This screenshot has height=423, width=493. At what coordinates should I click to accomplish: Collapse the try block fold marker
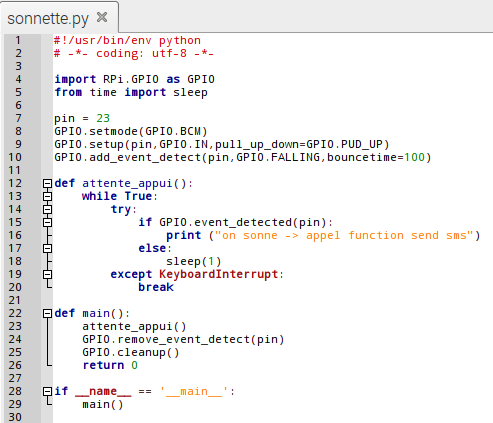47,209
